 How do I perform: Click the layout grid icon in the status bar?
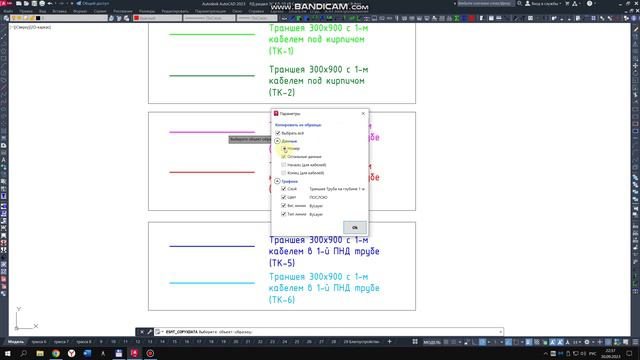coord(415,342)
